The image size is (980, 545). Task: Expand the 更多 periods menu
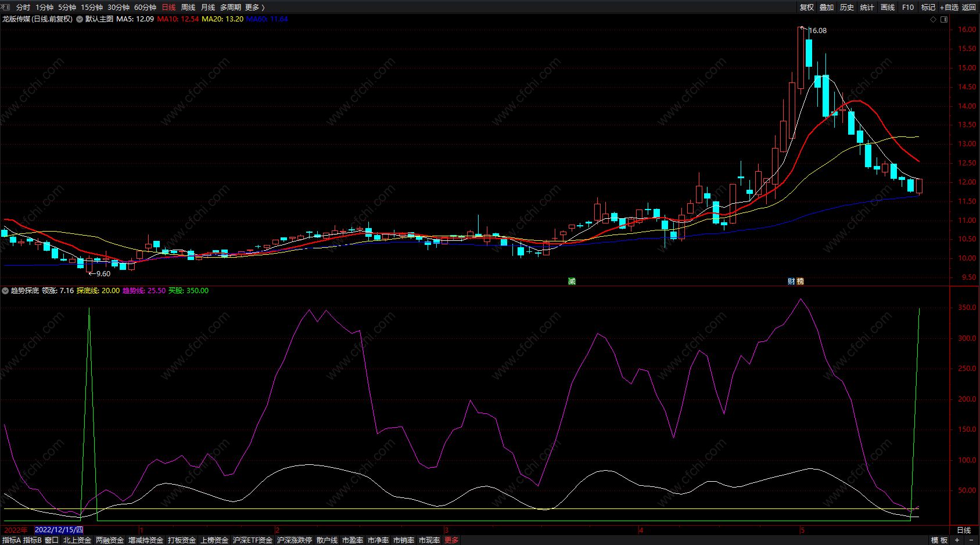pos(254,8)
